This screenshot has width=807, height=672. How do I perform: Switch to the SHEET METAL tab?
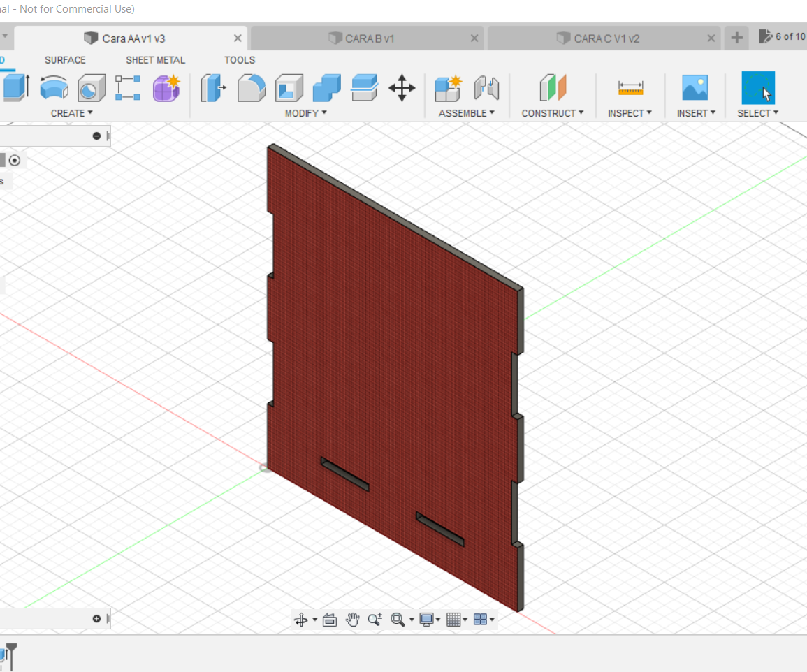pyautogui.click(x=155, y=60)
